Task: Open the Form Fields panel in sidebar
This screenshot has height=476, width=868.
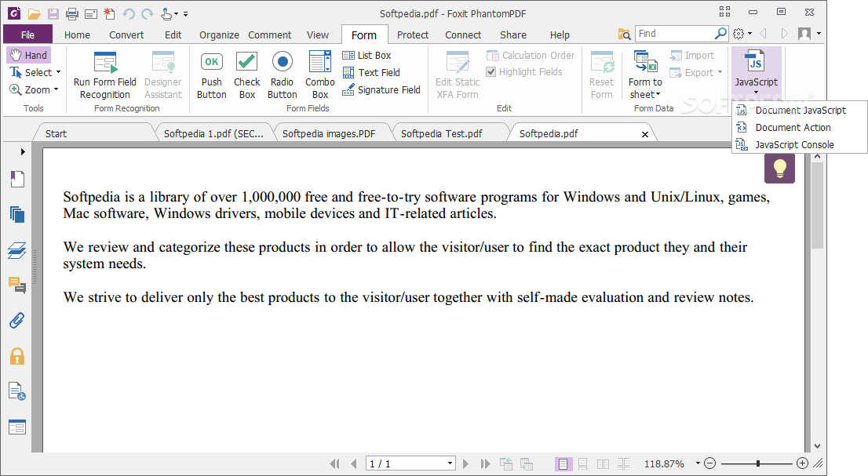Action: click(17, 427)
